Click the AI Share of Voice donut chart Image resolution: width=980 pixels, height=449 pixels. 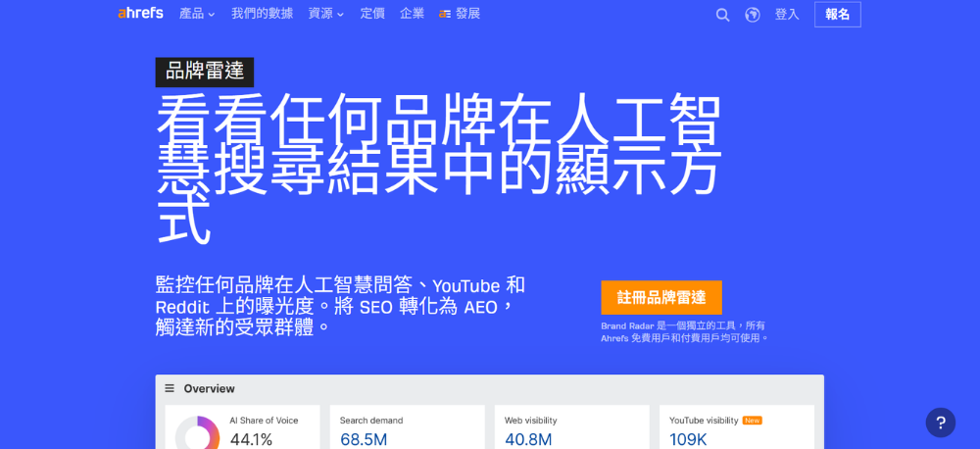(197, 432)
